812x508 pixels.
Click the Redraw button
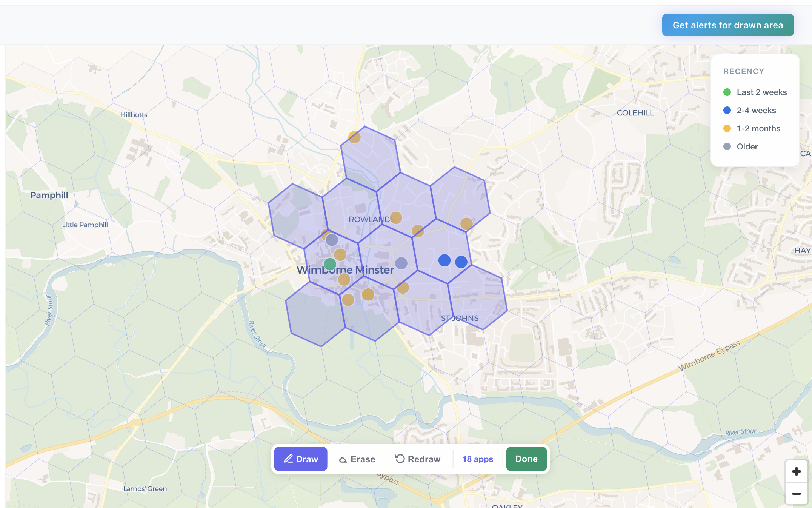coord(417,459)
